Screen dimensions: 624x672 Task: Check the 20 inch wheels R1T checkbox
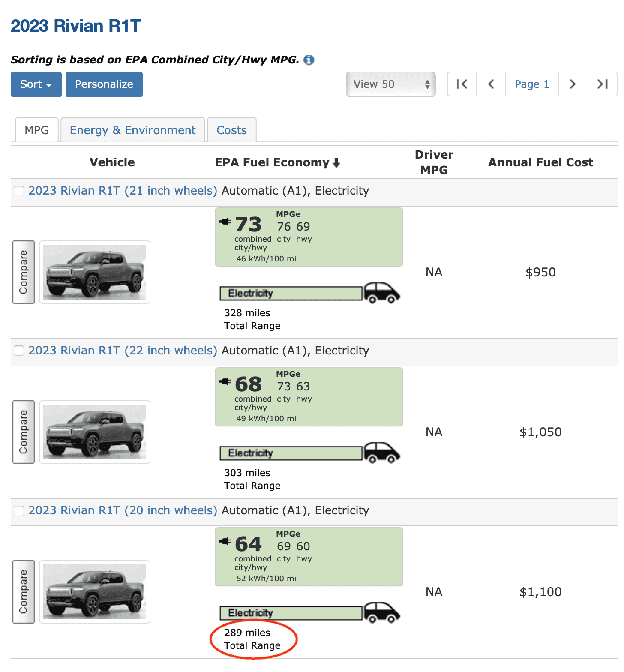(19, 511)
